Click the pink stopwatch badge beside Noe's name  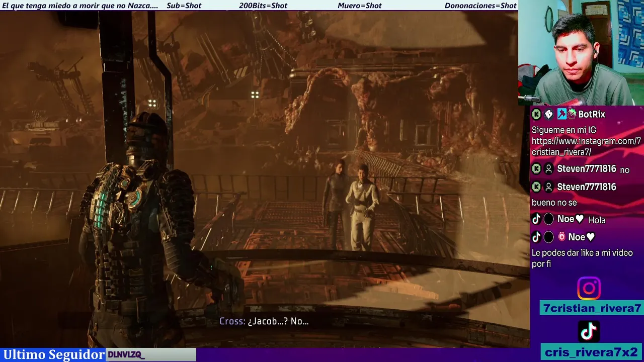[x=561, y=237]
